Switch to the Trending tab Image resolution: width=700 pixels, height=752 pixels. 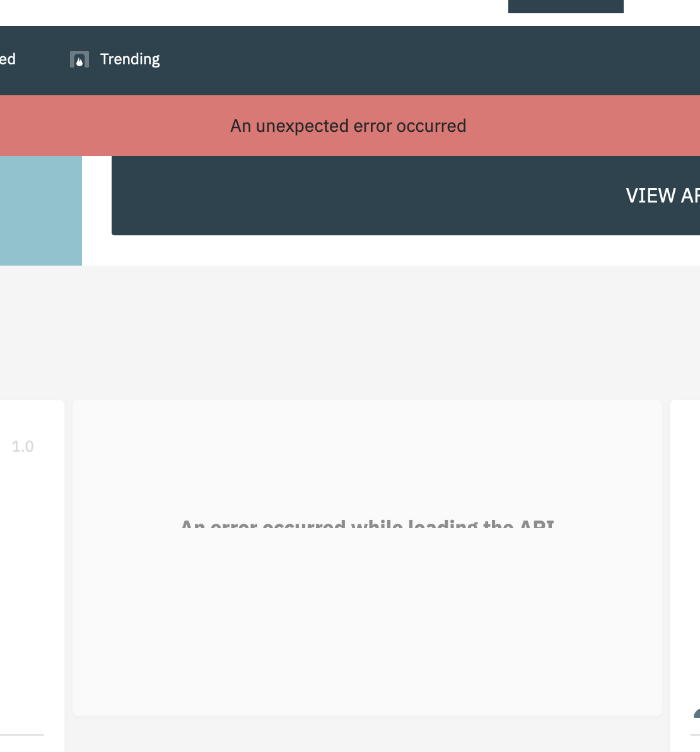129,59
